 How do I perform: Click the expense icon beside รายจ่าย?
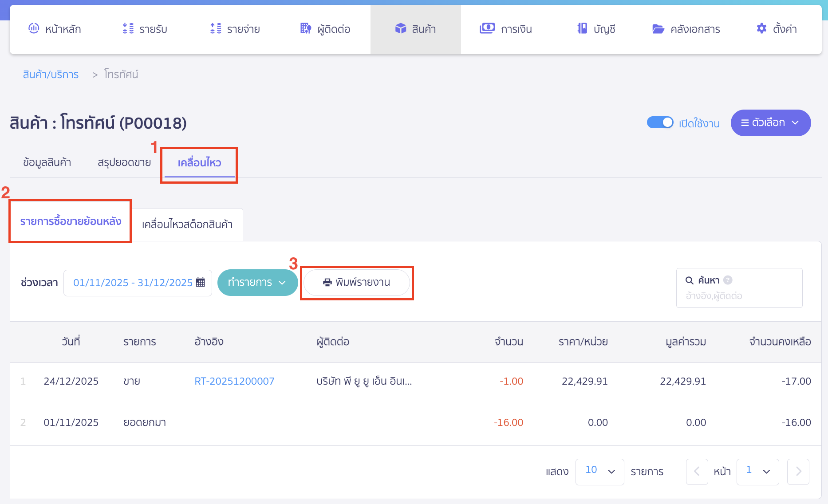pos(216,28)
